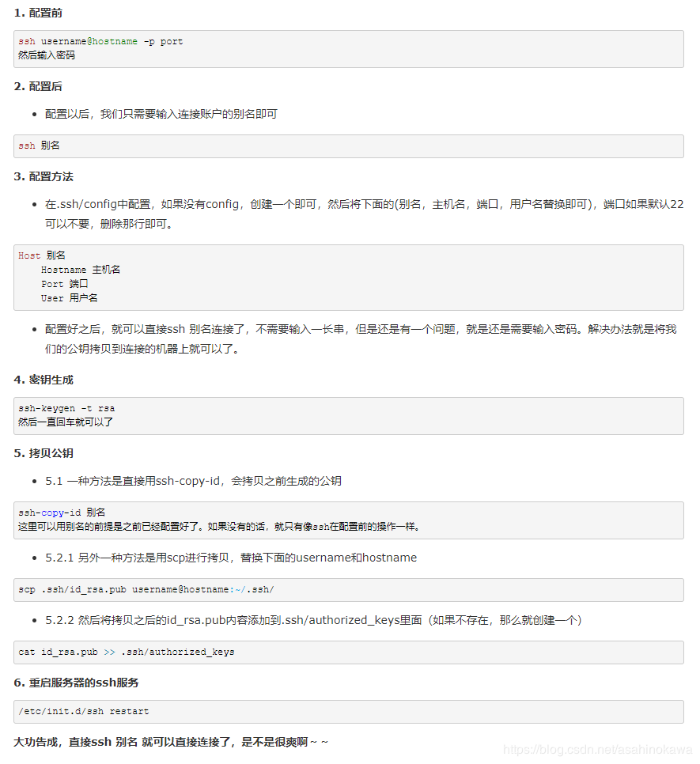Click the code line "ssh-copy-id 别名"
Screen dimensions: 700x764
pyautogui.click(x=62, y=512)
